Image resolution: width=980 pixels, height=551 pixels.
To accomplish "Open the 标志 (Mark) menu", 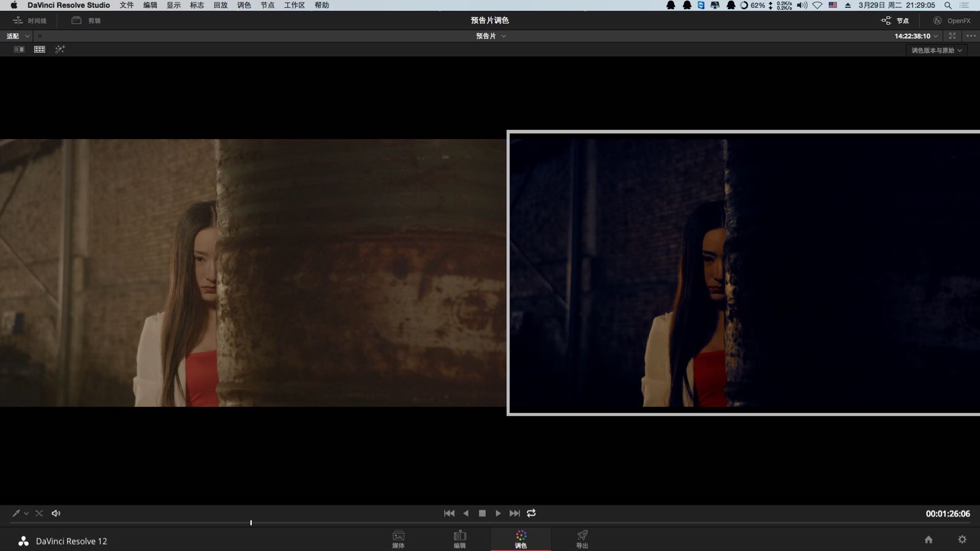I will pos(197,5).
